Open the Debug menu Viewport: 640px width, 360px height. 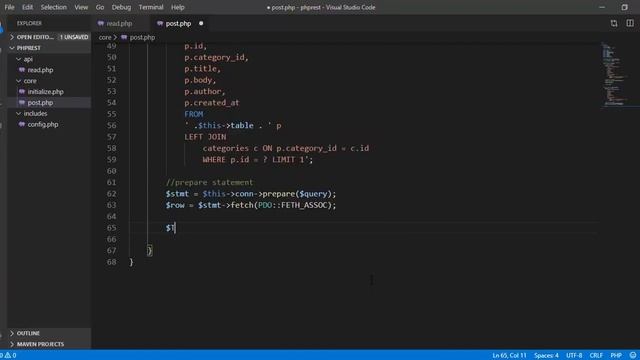coord(121,7)
